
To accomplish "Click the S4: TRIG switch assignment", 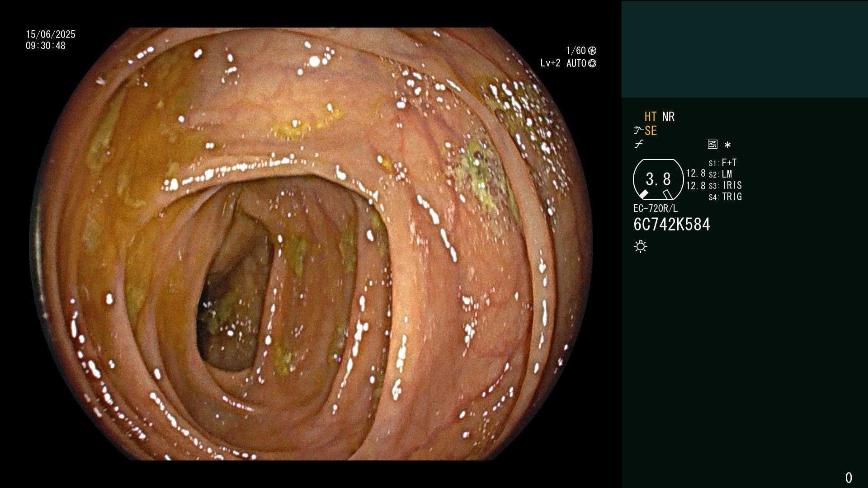I will [725, 197].
